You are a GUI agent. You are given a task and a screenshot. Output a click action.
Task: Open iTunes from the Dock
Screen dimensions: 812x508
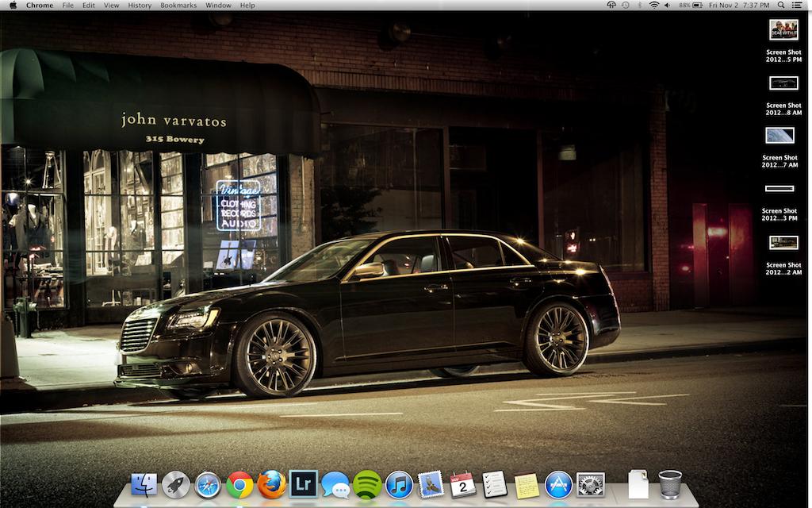point(400,485)
